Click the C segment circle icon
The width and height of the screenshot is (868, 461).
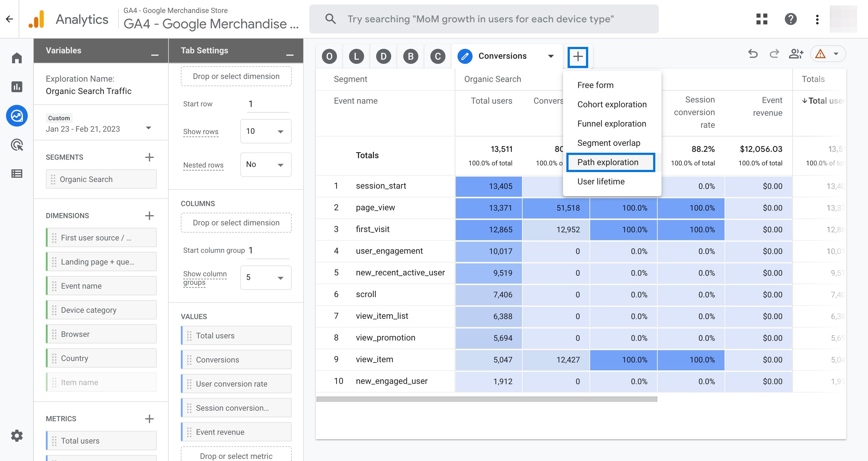click(437, 56)
